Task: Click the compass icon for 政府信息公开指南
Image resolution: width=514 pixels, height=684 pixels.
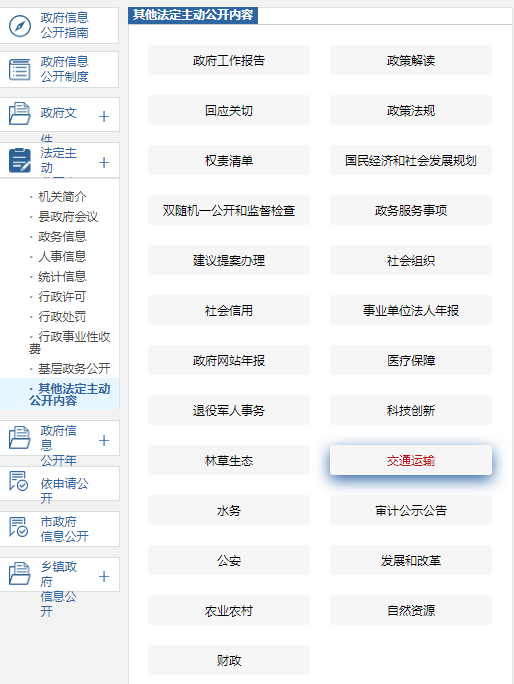Action: [x=20, y=26]
